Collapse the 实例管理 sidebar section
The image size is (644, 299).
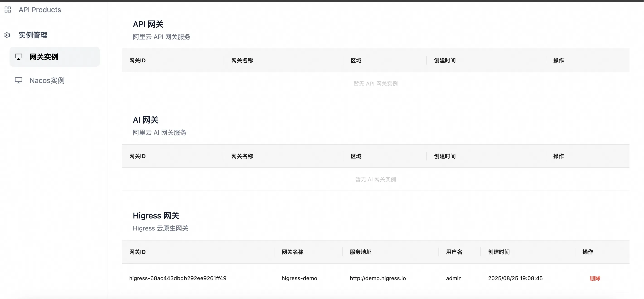33,35
